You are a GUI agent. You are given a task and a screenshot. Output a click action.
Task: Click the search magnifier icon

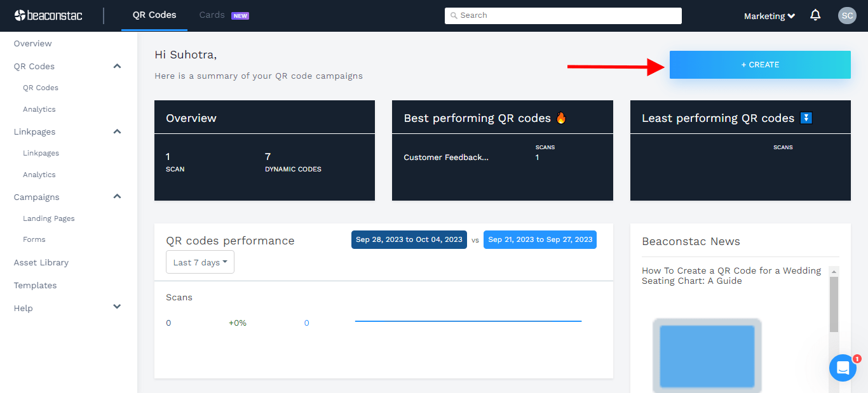(454, 16)
